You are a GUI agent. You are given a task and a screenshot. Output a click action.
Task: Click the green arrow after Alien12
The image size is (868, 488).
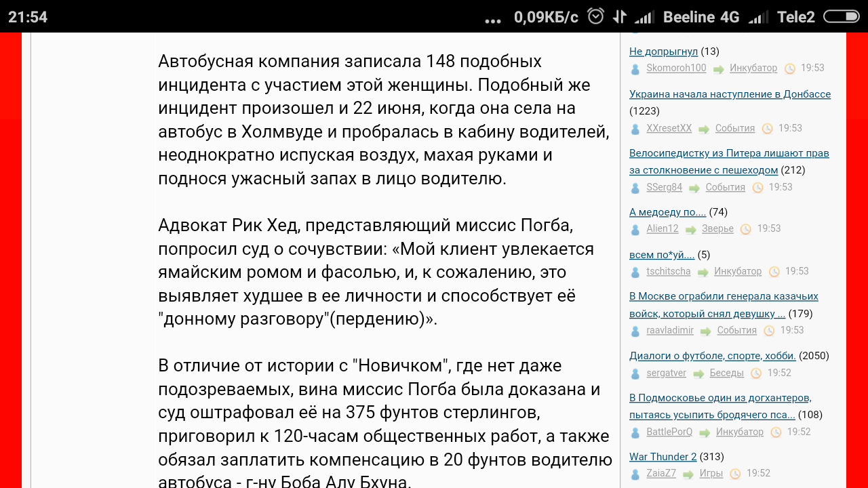tap(690, 230)
